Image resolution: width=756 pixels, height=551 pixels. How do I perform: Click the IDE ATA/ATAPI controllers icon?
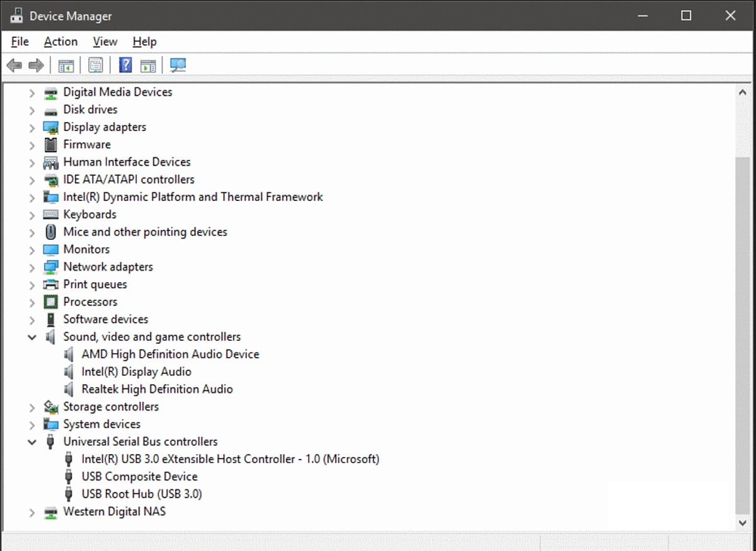coord(50,180)
